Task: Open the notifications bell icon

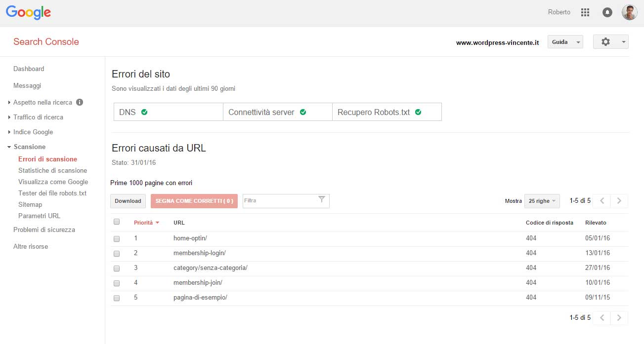Action: [607, 12]
